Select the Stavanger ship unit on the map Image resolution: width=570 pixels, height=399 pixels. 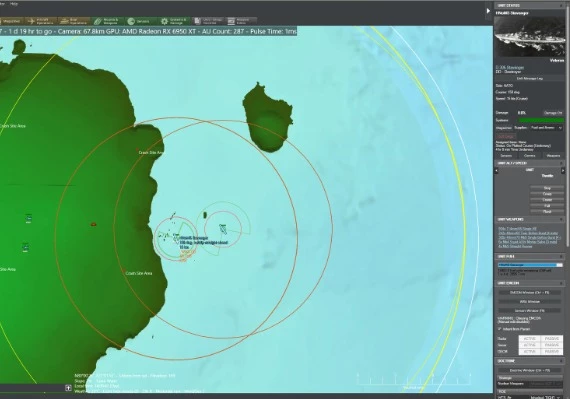coord(177,238)
